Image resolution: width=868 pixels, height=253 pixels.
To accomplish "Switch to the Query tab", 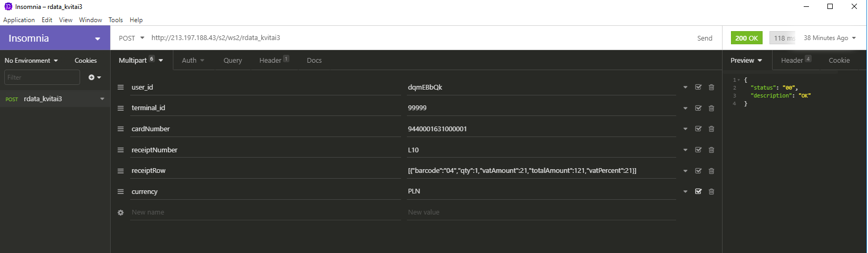I will pos(232,61).
